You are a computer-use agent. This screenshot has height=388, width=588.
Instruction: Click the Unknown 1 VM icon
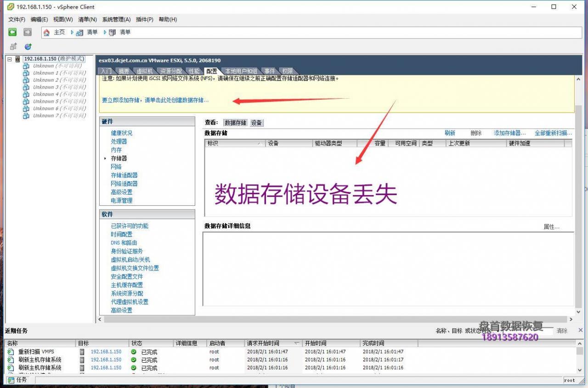point(26,73)
